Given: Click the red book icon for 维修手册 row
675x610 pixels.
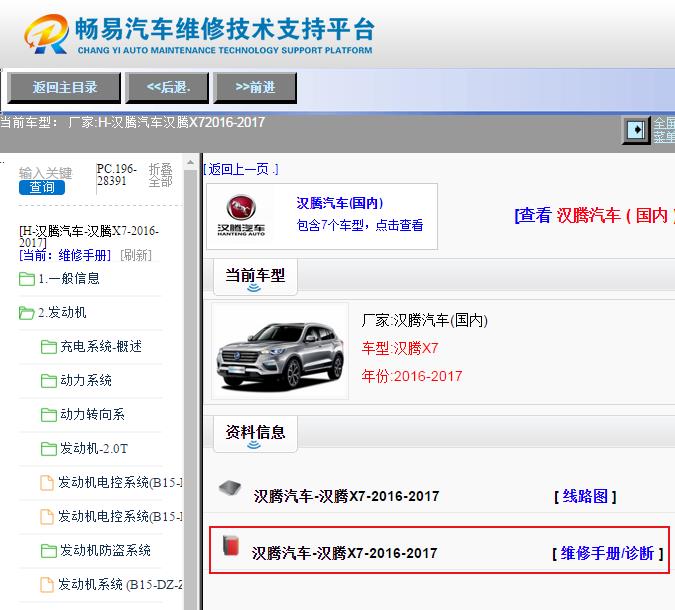Looking at the screenshot, I should click(231, 545).
